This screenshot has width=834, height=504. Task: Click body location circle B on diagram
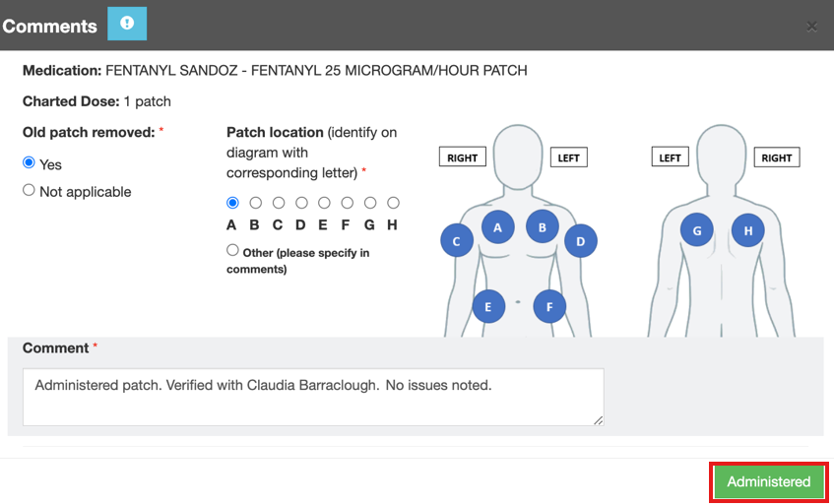click(542, 227)
